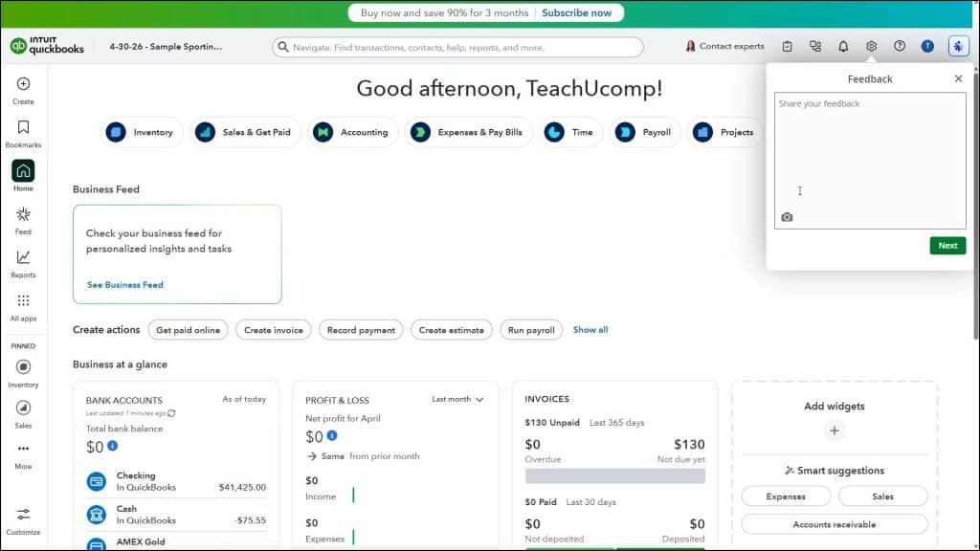Screen dimensions: 980x551
Task: Open the Feed sidebar item
Action: coord(23,221)
